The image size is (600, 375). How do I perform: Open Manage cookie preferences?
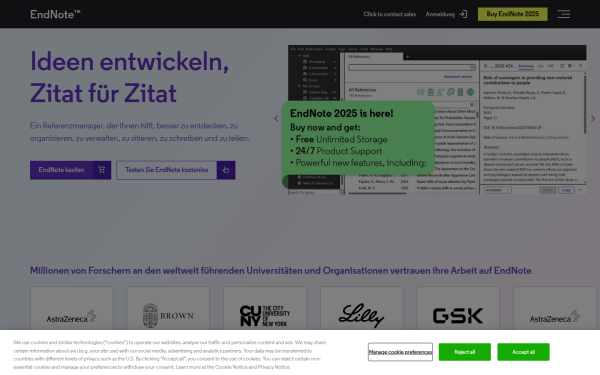(400, 352)
